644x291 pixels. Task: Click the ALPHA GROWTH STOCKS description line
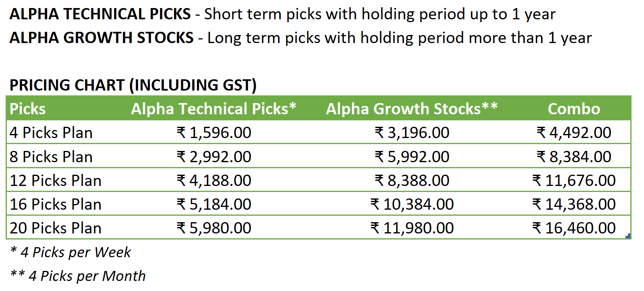[300, 38]
